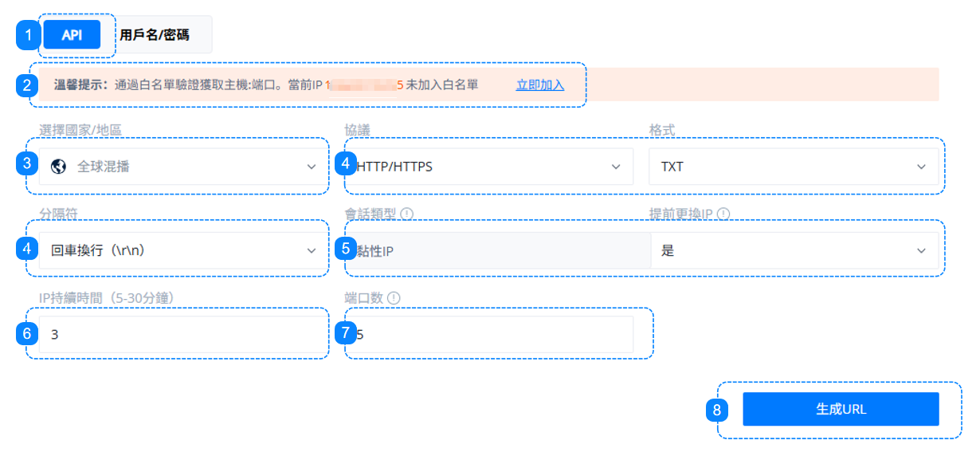Click the blue number 2 badge
Screen dimensions: 980x452
(27, 85)
